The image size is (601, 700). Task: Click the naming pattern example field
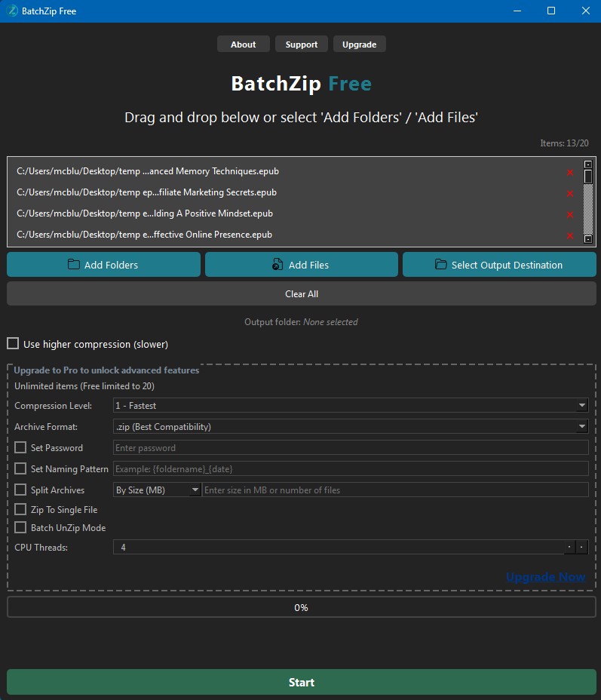(351, 468)
